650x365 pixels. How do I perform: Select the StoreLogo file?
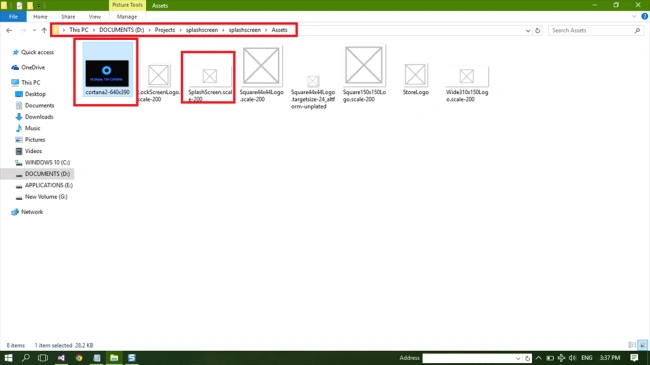(415, 79)
